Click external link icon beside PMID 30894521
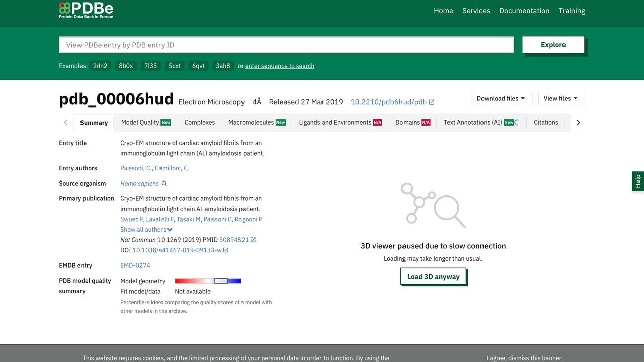644x362 pixels. (x=253, y=240)
